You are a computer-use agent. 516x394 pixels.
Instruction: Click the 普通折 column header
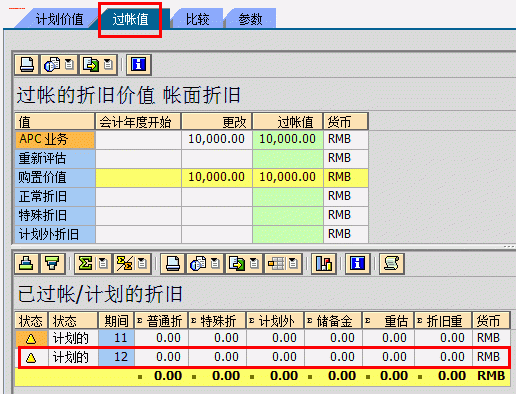click(x=161, y=321)
